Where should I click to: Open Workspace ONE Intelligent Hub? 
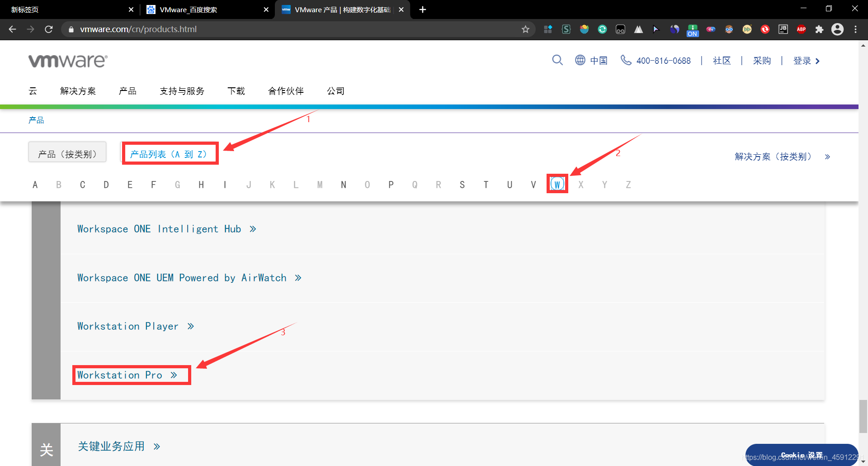pyautogui.click(x=167, y=229)
